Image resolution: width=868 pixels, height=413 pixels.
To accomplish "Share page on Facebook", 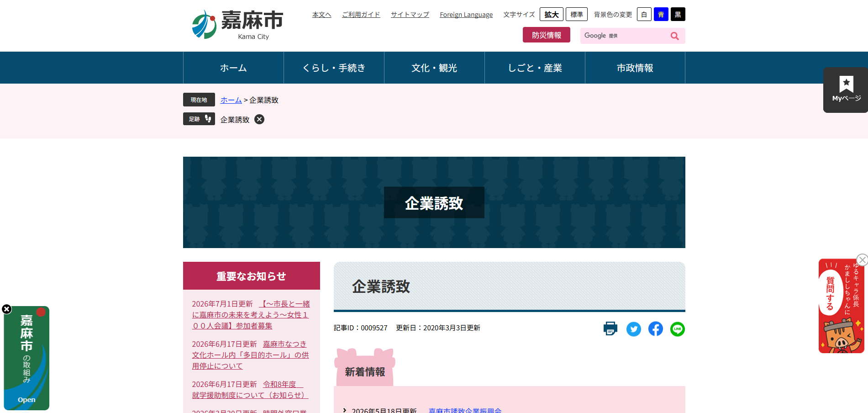I will pos(656,329).
